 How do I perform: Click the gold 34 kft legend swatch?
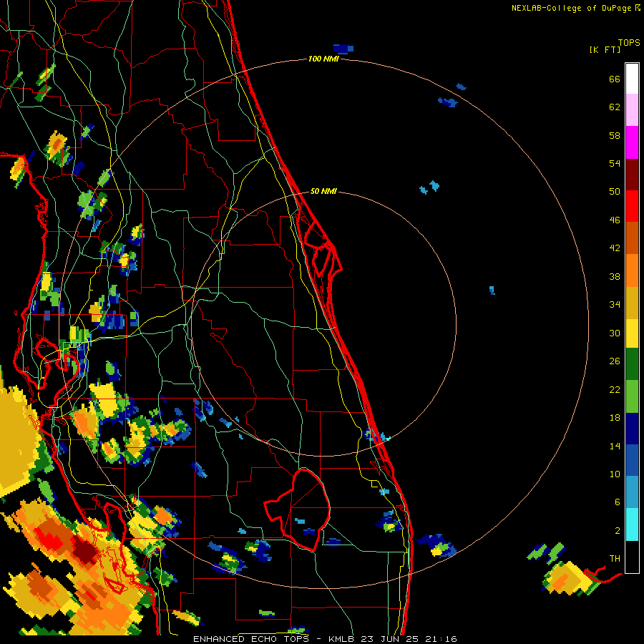click(632, 303)
